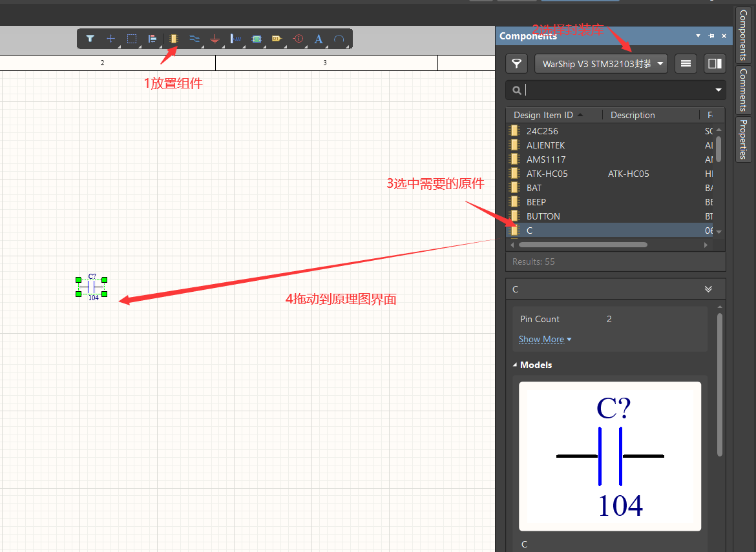Screen dimensions: 756x552
Task: Open the selection filter tool
Action: [90, 39]
